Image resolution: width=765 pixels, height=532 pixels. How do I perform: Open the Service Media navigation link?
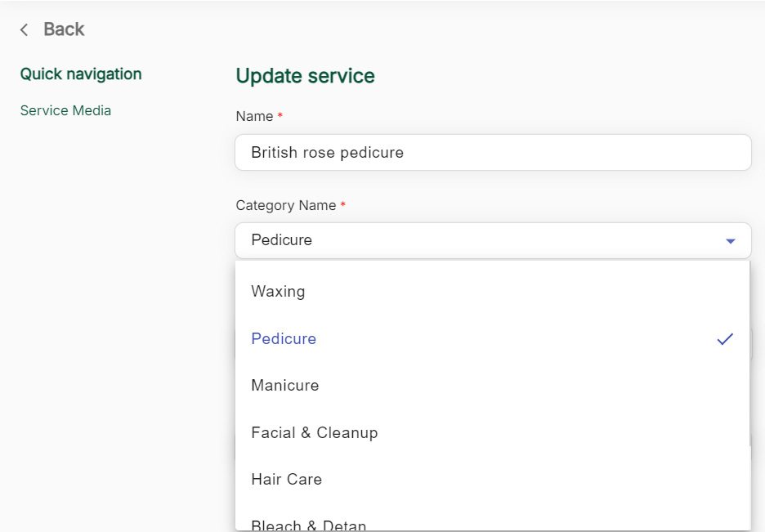click(x=65, y=110)
